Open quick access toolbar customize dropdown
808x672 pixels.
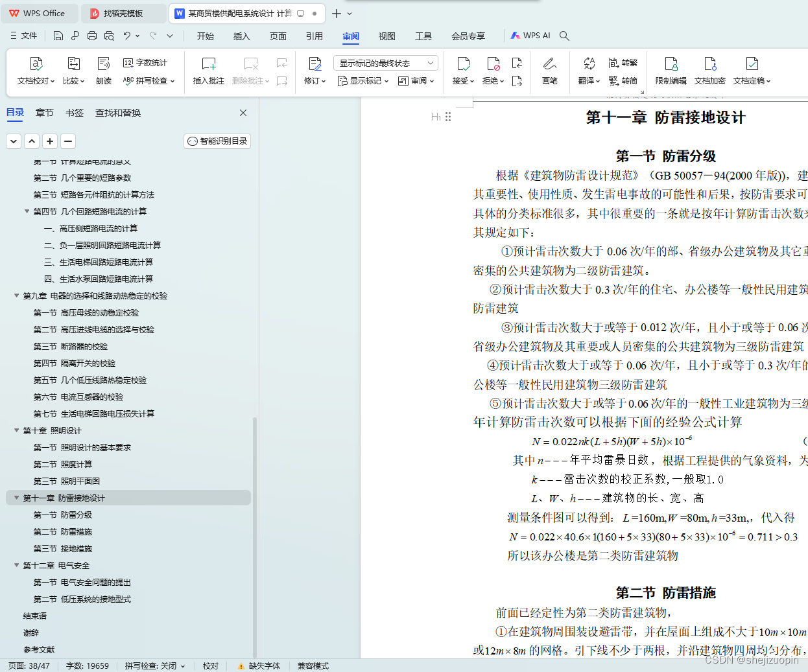pos(170,36)
